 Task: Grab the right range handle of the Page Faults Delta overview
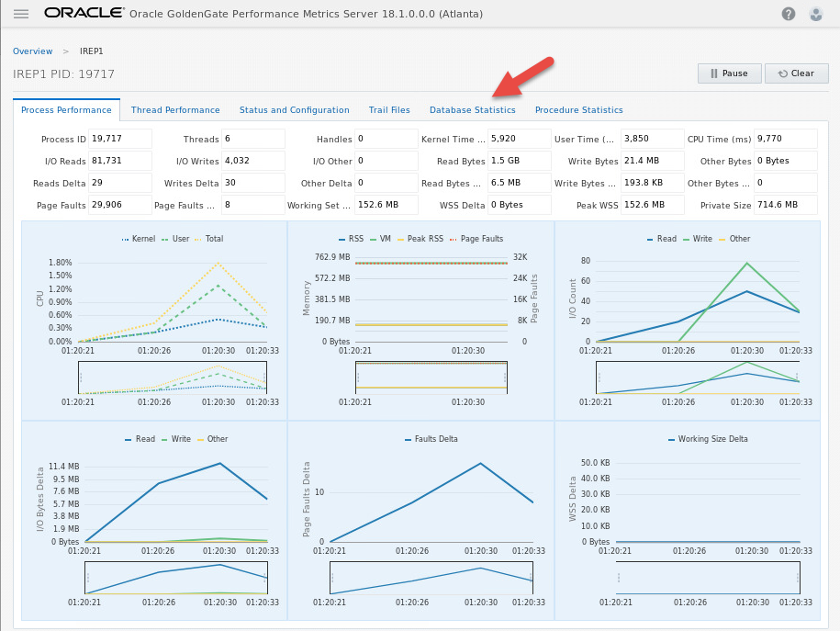[x=531, y=578]
